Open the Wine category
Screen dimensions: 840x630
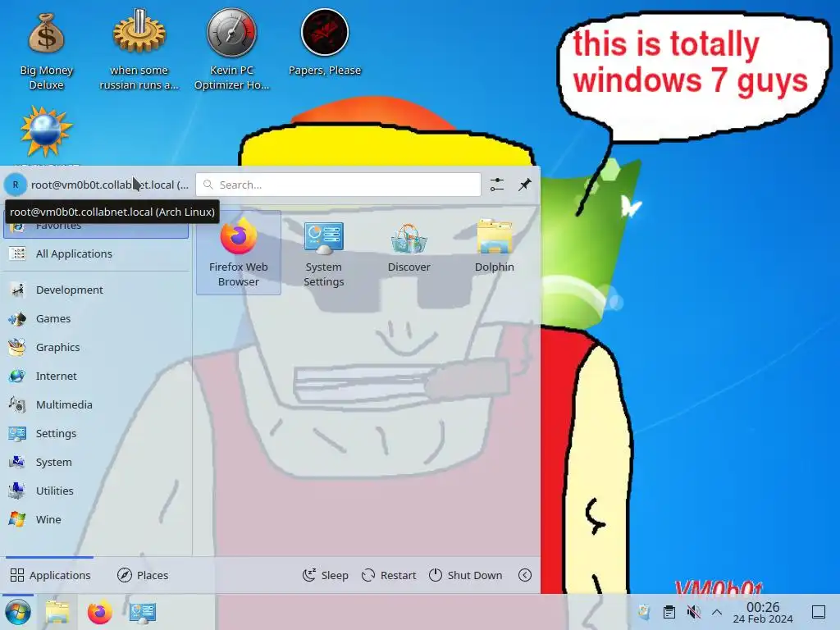pyautogui.click(x=97, y=519)
